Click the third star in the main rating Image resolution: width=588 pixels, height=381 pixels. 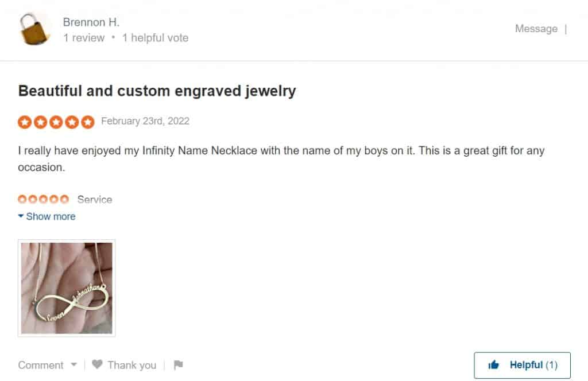pyautogui.click(x=56, y=122)
